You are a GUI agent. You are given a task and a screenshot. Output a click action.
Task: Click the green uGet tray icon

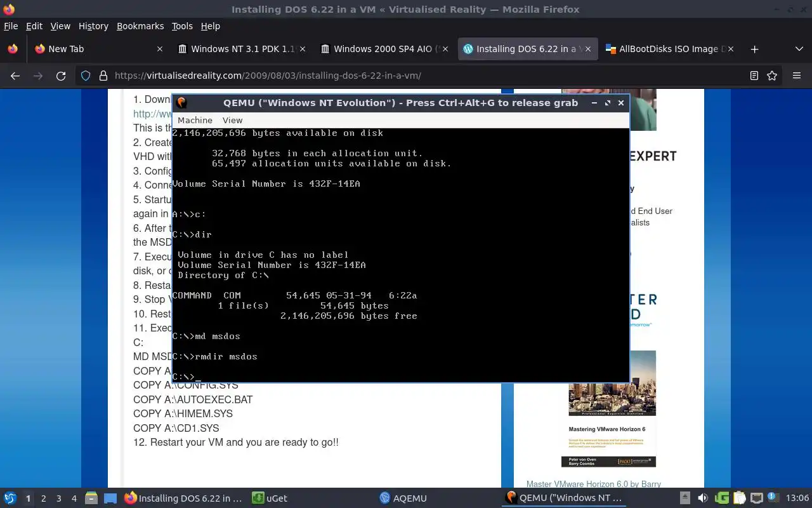point(722,498)
